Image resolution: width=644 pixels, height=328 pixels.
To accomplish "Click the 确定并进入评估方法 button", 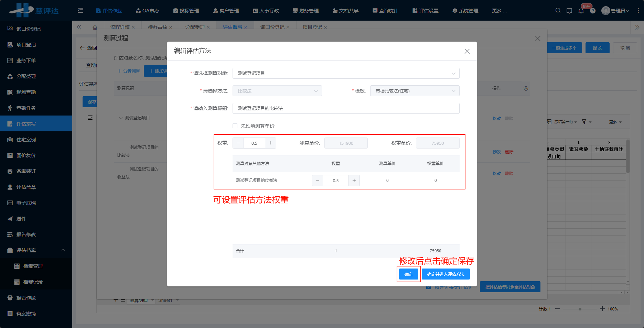I will 446,274.
